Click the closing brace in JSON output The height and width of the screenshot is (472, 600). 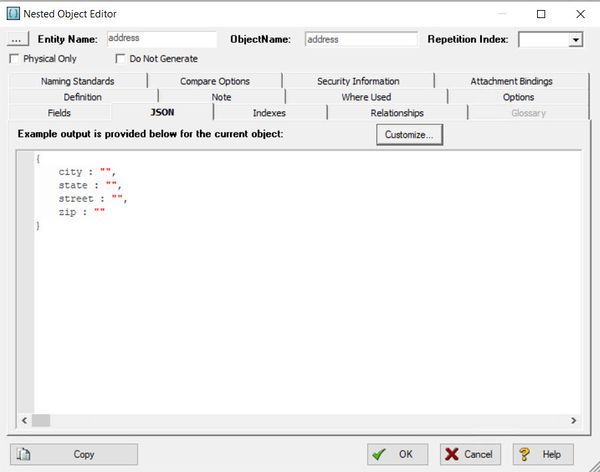[x=38, y=225]
